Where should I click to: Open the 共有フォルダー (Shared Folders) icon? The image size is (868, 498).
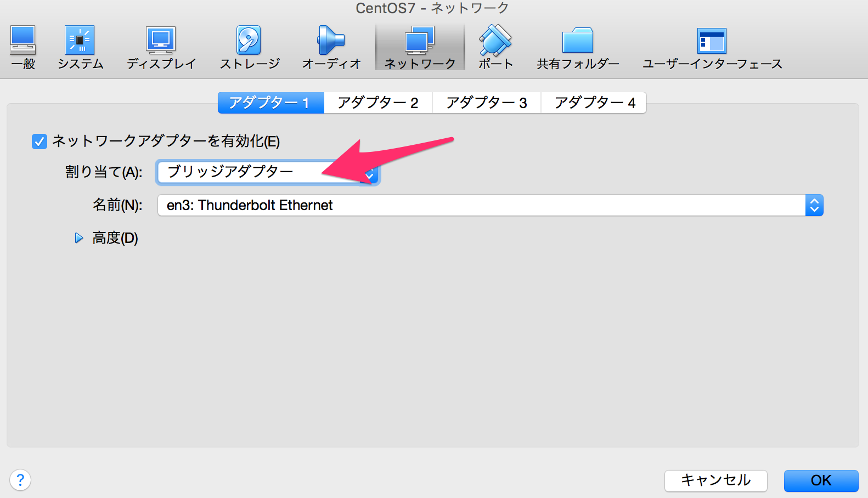click(x=578, y=47)
